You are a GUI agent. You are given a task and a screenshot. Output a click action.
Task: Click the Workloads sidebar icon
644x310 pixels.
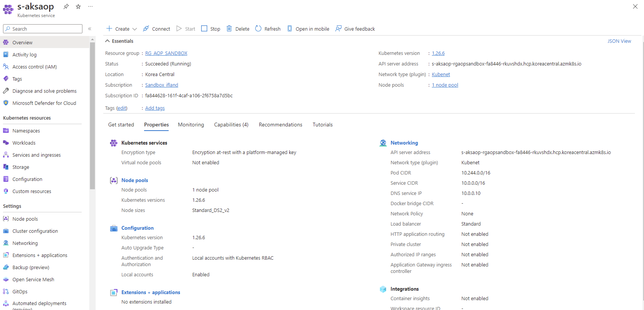(6, 143)
